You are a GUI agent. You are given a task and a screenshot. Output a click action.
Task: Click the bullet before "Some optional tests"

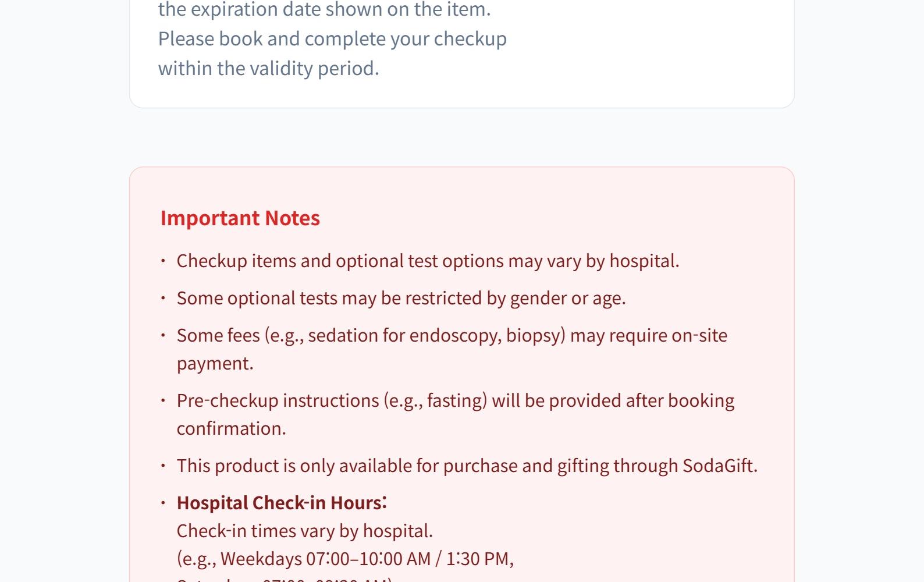[164, 298]
